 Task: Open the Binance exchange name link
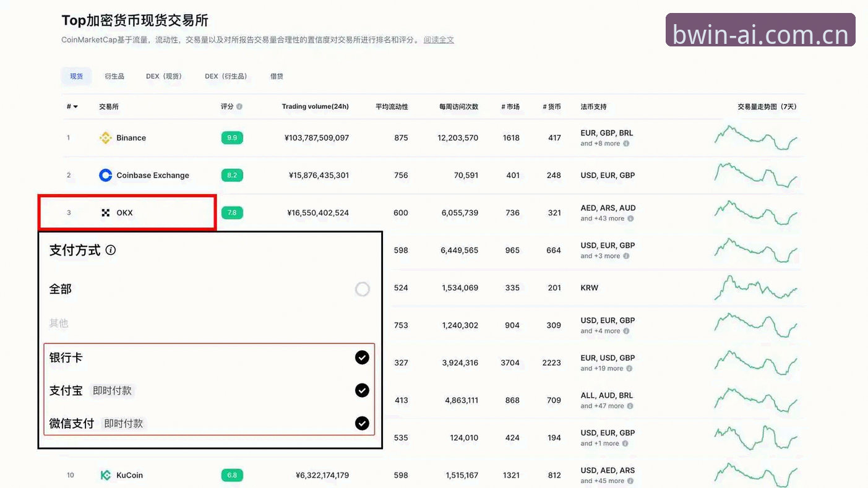pyautogui.click(x=131, y=138)
